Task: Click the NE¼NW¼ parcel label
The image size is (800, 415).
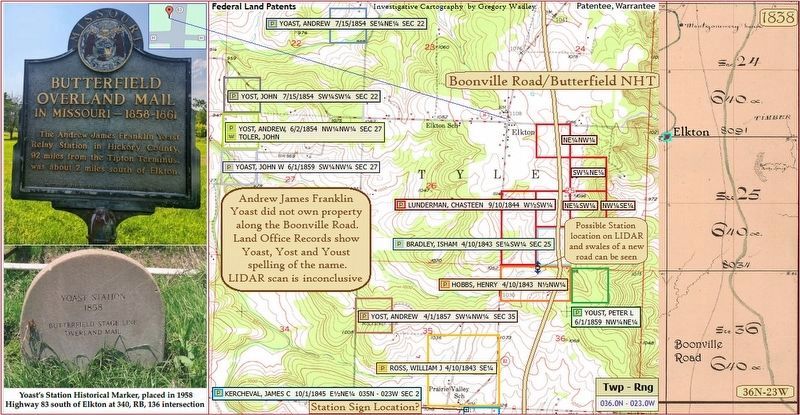Action: pyautogui.click(x=579, y=140)
